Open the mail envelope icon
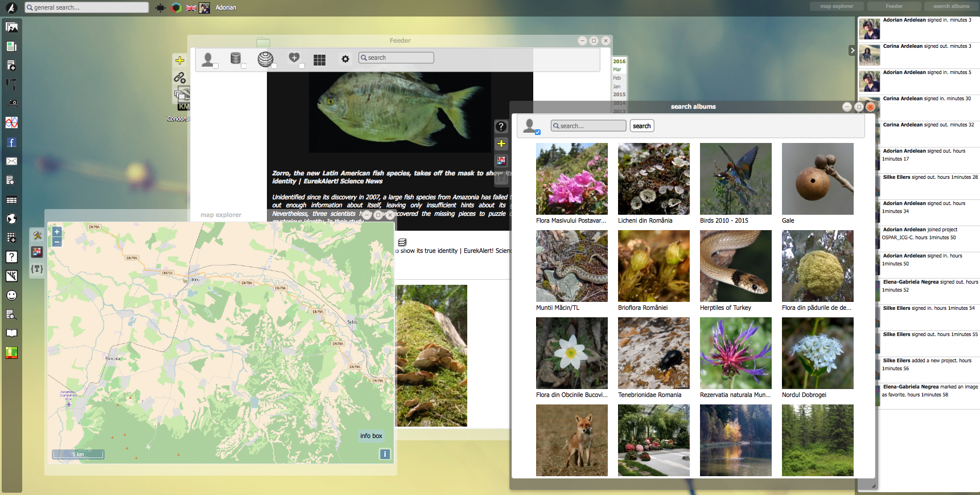Screen dimensions: 980x495 point(11,161)
